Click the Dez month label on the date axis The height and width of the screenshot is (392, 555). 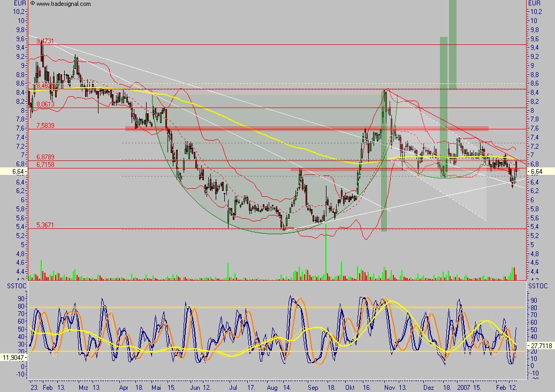coord(429,387)
